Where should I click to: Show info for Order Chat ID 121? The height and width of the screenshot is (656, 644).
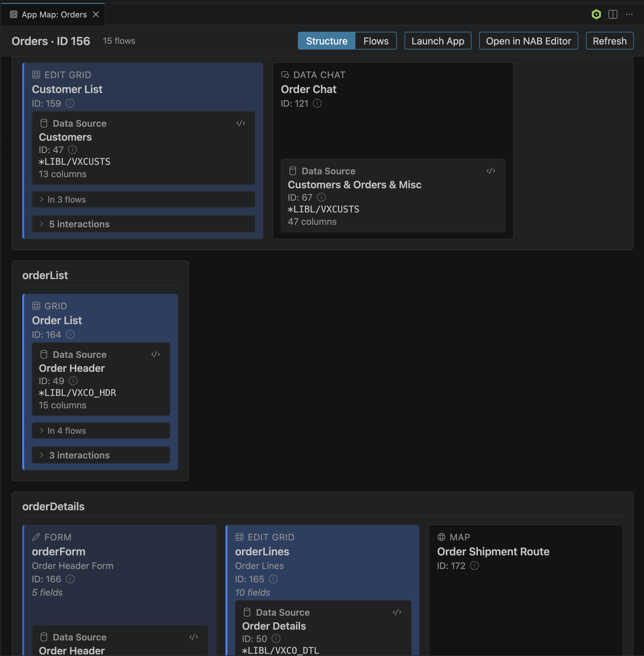point(317,103)
